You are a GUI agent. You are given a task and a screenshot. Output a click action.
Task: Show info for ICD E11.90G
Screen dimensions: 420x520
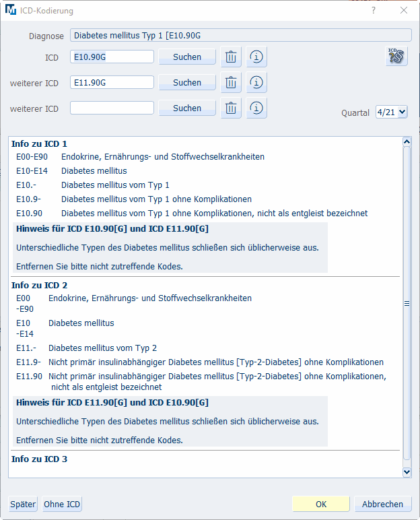[256, 83]
